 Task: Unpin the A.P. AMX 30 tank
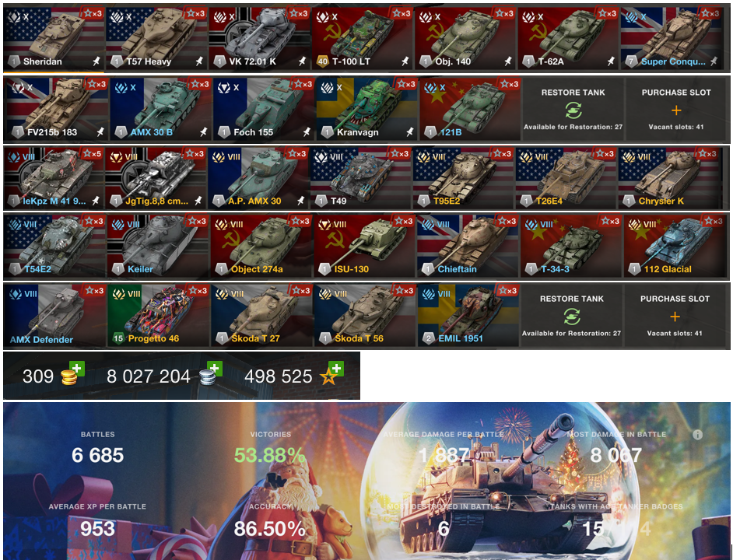tap(301, 201)
